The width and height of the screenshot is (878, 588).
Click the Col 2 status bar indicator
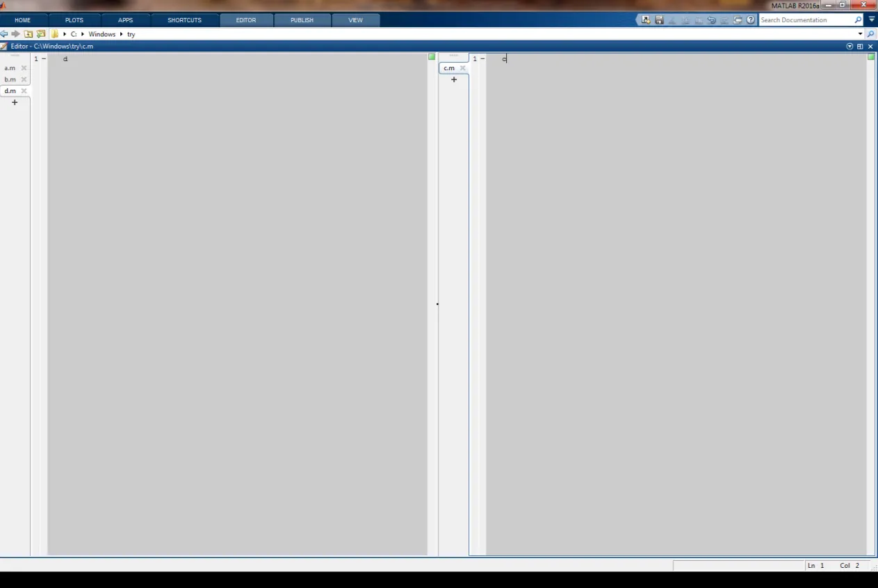click(849, 566)
